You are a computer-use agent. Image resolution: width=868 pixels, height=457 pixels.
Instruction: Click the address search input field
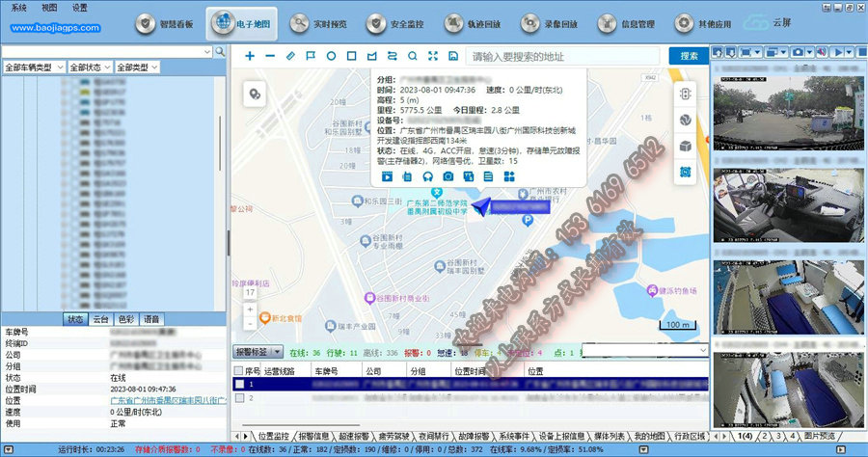click(564, 56)
